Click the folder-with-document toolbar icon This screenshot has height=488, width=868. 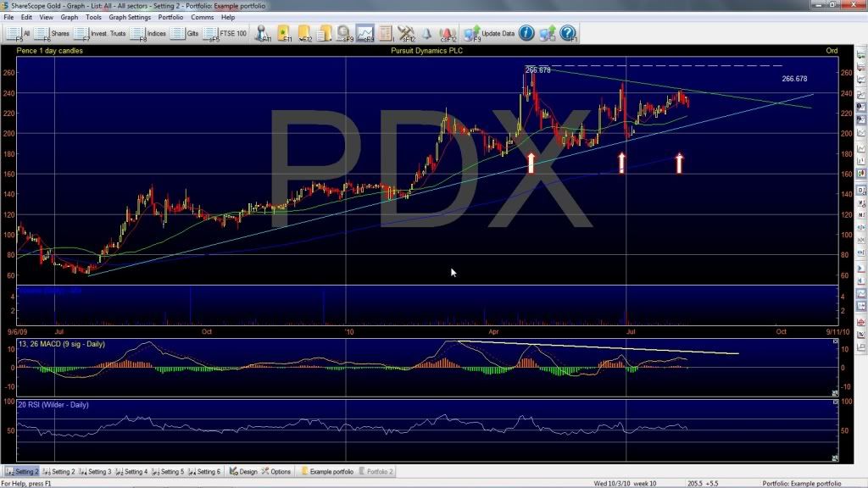[x=325, y=34]
